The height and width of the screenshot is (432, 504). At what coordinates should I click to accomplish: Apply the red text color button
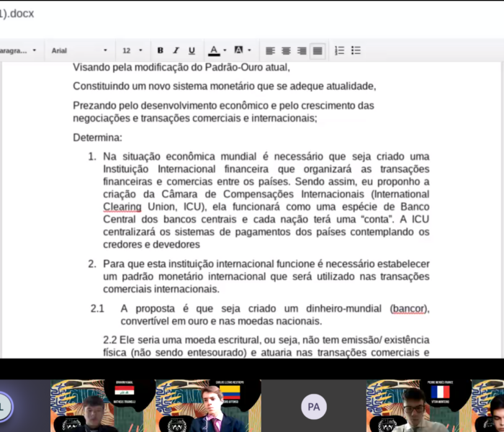coord(213,50)
